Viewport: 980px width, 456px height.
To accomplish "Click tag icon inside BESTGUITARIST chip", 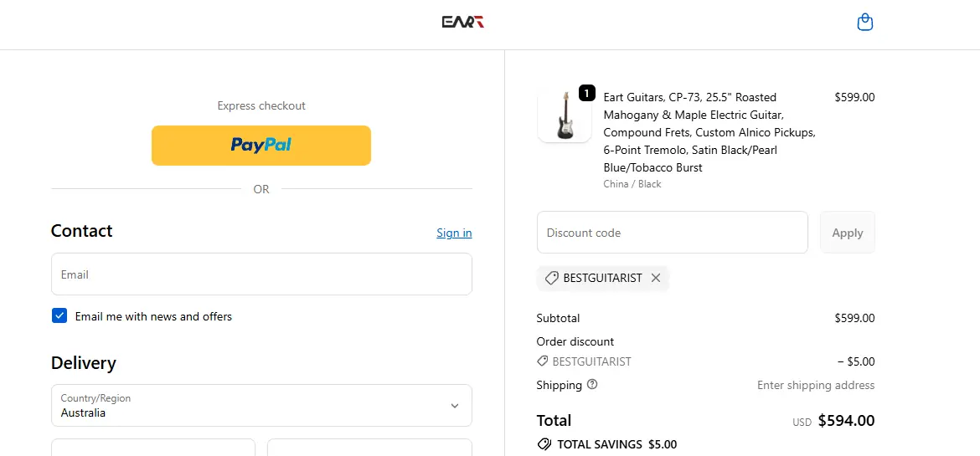I will [x=551, y=278].
